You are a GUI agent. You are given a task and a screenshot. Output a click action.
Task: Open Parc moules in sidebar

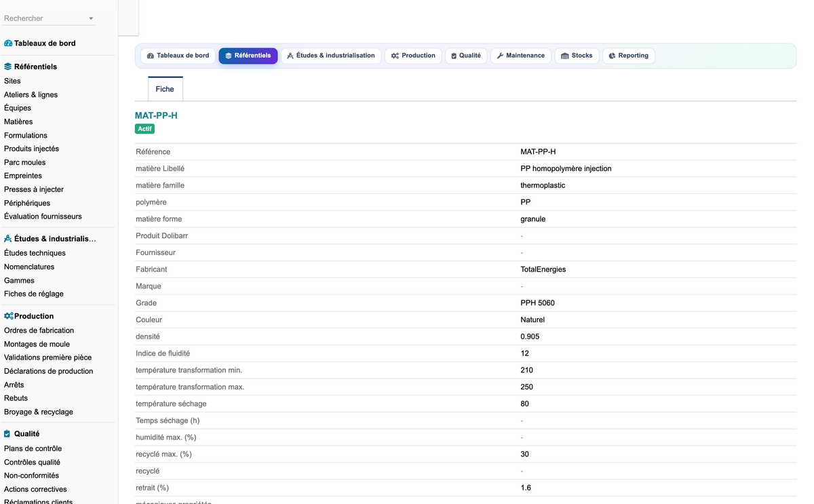pos(25,162)
